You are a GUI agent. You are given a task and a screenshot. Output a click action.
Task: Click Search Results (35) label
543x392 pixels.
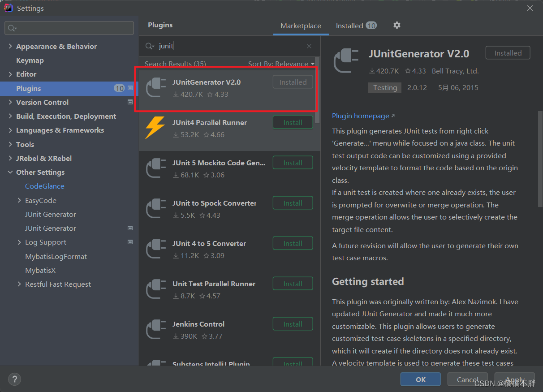[x=176, y=64]
